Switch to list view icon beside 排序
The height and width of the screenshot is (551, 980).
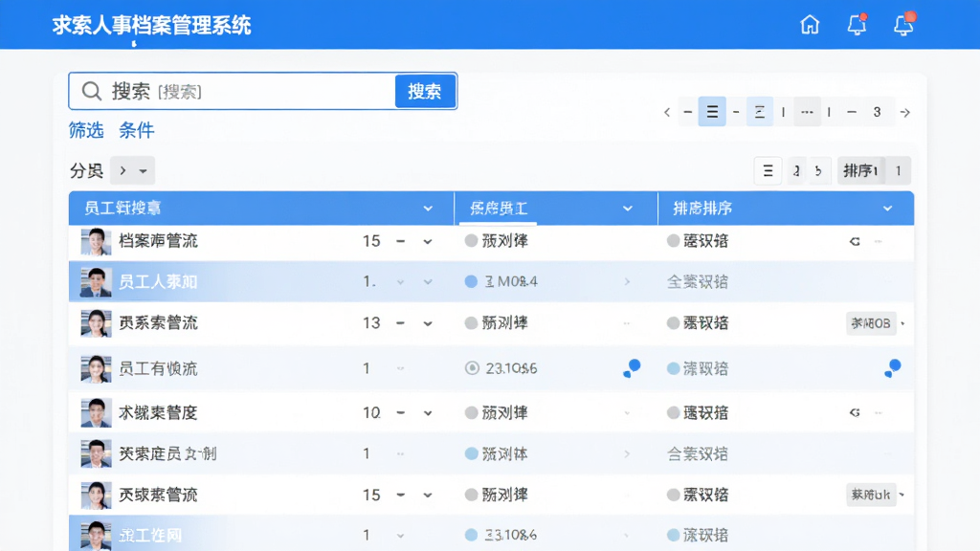[x=768, y=170]
